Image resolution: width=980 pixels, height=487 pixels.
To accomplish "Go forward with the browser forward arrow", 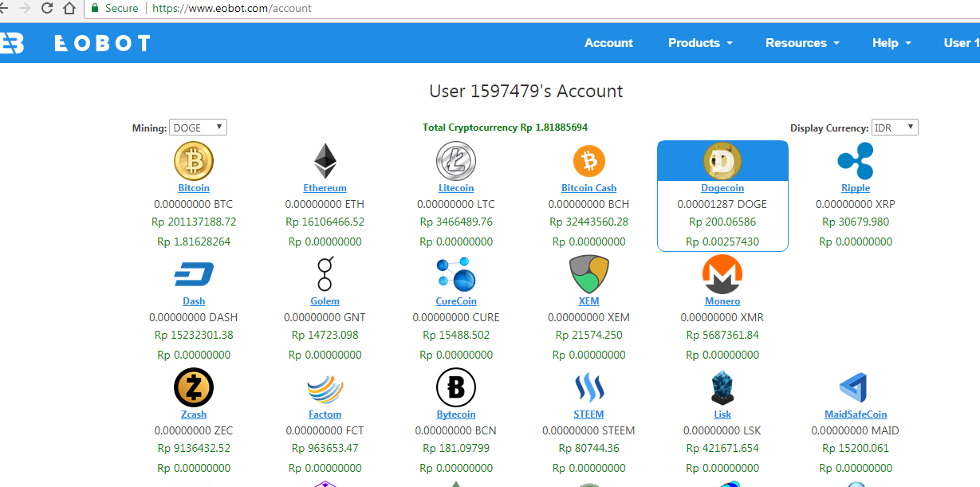I will pyautogui.click(x=25, y=9).
